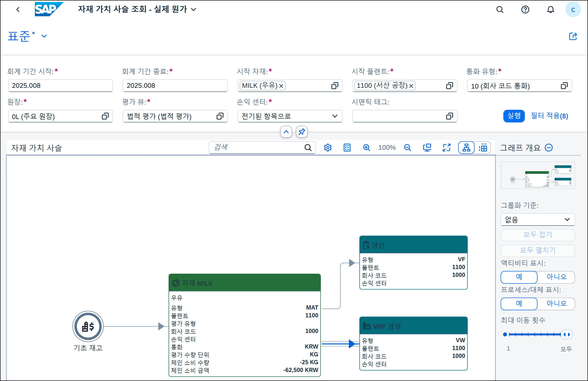Open the 필터 적용(8) link
This screenshot has width=588, height=381.
[549, 116]
